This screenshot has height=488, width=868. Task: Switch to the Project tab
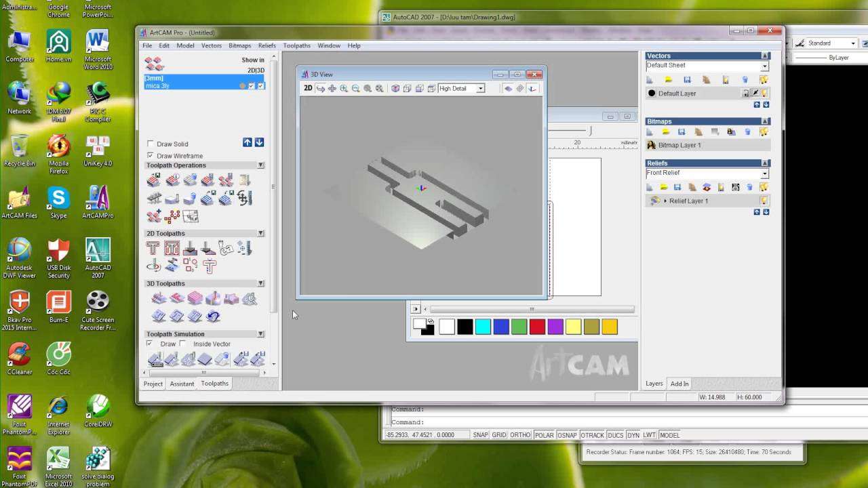pyautogui.click(x=153, y=384)
